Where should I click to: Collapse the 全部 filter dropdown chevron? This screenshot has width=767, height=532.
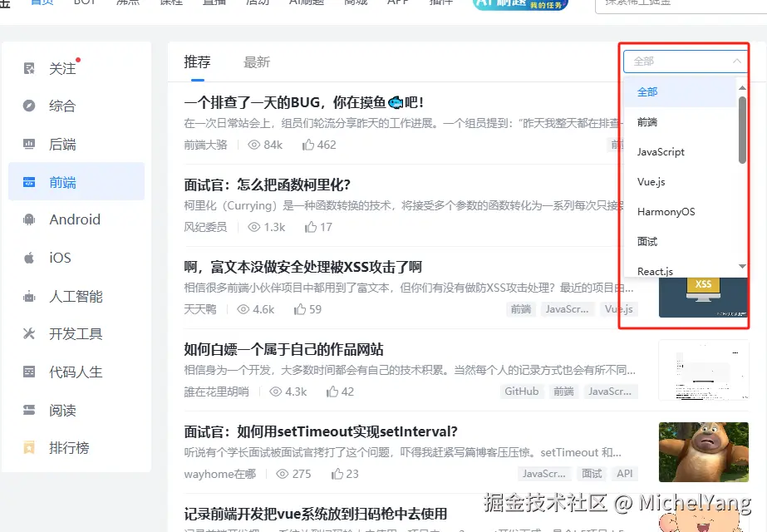[x=736, y=60]
